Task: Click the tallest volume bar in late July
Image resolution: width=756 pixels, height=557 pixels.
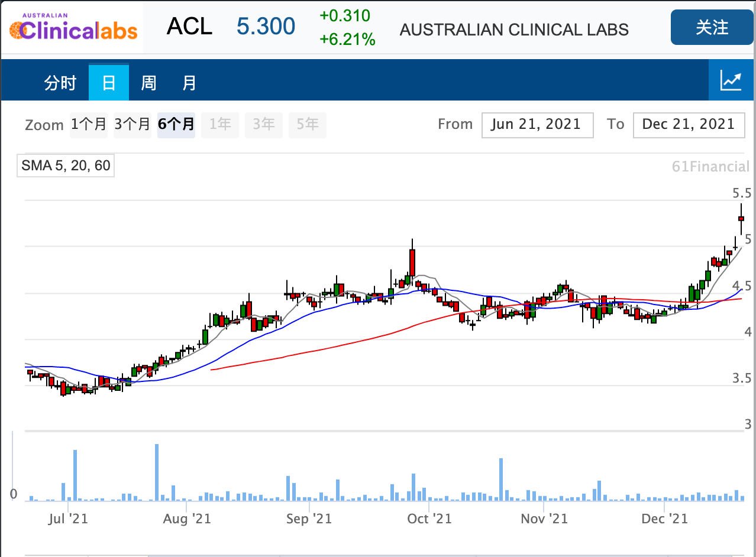Action: tap(157, 472)
